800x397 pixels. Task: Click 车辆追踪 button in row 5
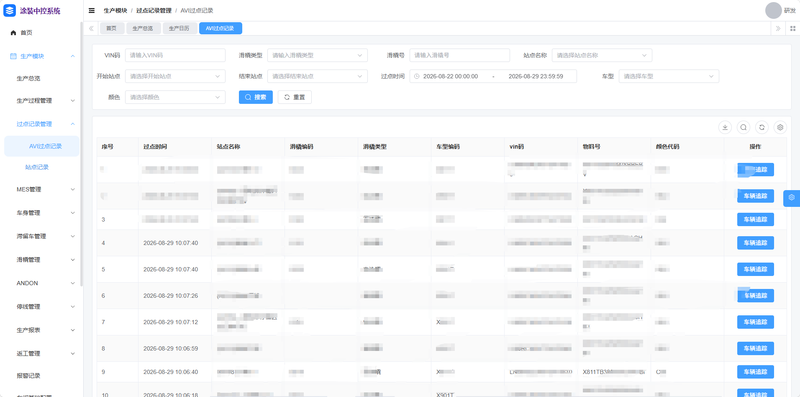(x=755, y=269)
